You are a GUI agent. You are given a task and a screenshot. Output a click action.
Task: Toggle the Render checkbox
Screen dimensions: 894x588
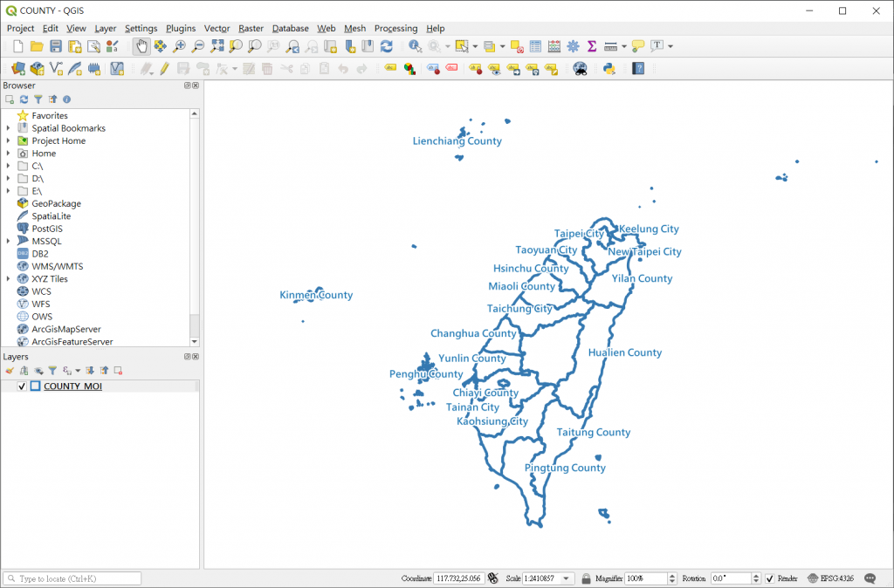coord(770,578)
